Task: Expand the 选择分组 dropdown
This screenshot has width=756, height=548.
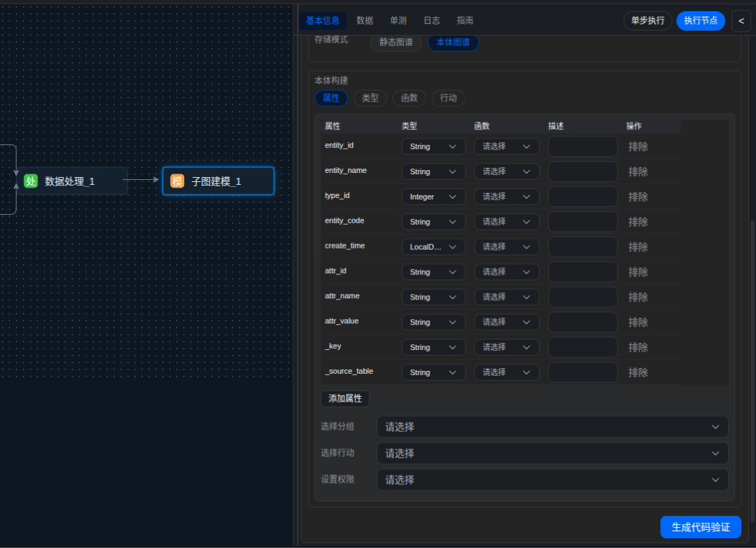Action: click(552, 427)
